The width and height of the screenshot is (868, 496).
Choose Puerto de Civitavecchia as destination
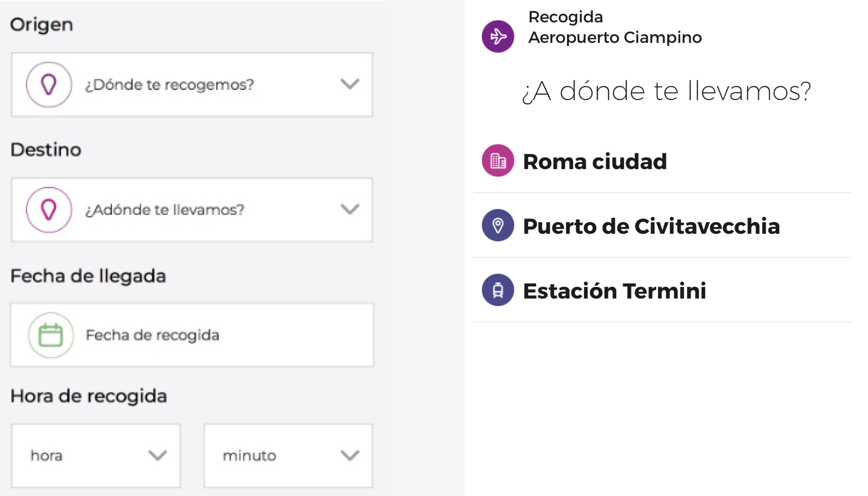coord(652,226)
